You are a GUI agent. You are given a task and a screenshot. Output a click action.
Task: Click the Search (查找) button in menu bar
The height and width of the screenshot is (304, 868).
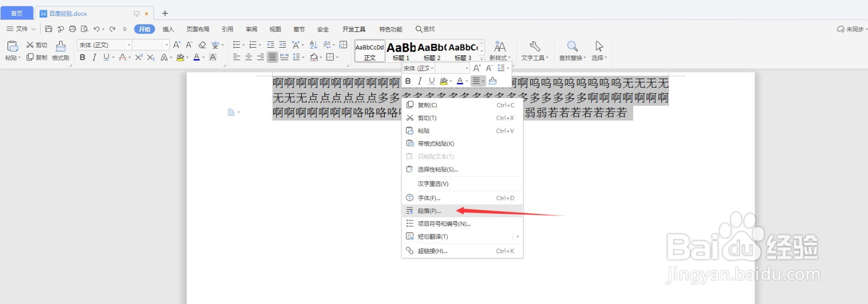click(x=425, y=29)
